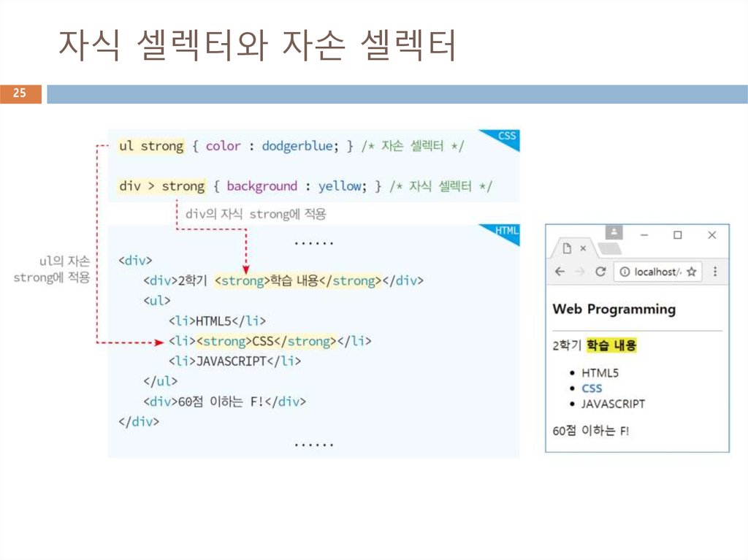Click the slide title 자식 셀렉터와 자손 셀렉터
Viewport: 748px width, 560px height.
pyautogui.click(x=258, y=45)
